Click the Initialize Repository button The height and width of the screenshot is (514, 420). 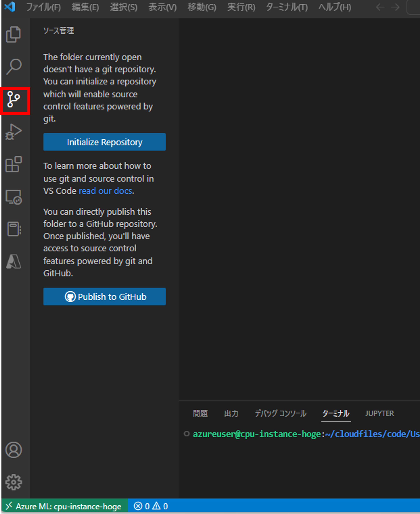104,142
